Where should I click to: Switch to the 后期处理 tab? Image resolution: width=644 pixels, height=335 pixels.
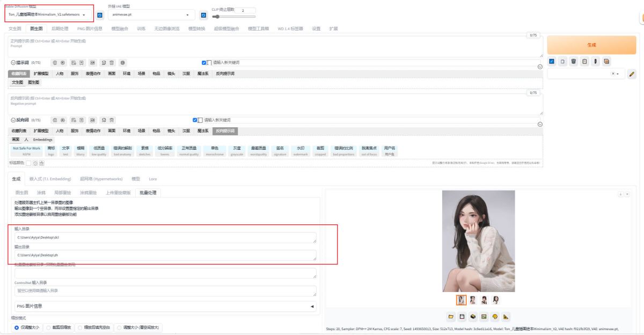60,28
